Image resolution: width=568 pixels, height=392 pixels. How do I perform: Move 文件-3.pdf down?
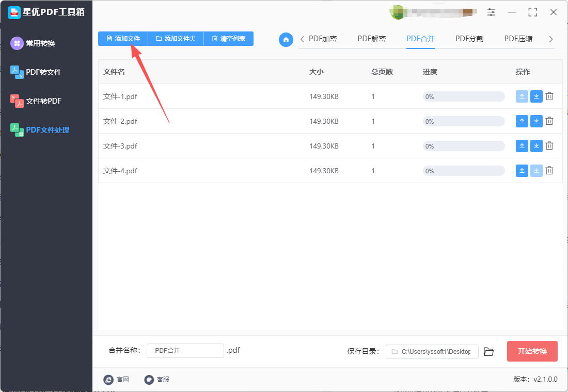coord(537,146)
